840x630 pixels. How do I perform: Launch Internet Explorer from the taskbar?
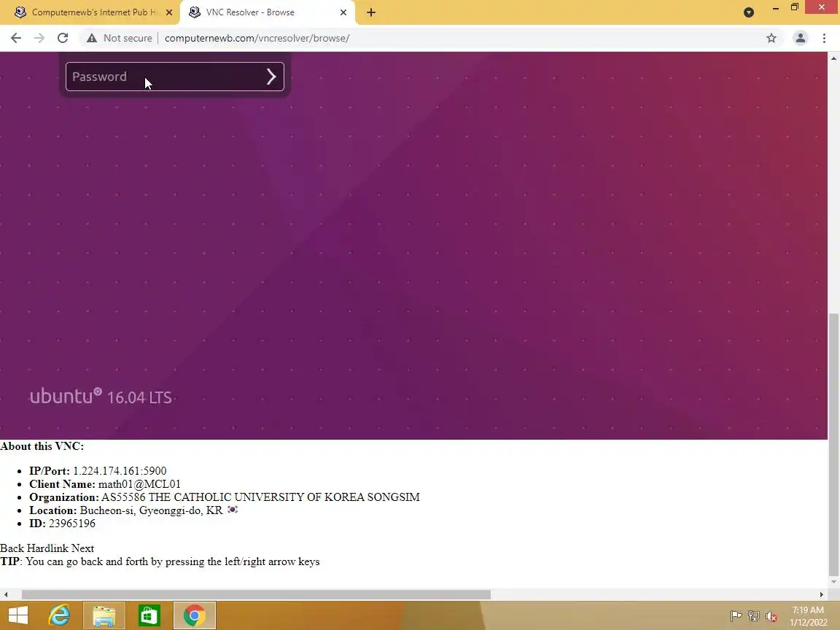[60, 615]
